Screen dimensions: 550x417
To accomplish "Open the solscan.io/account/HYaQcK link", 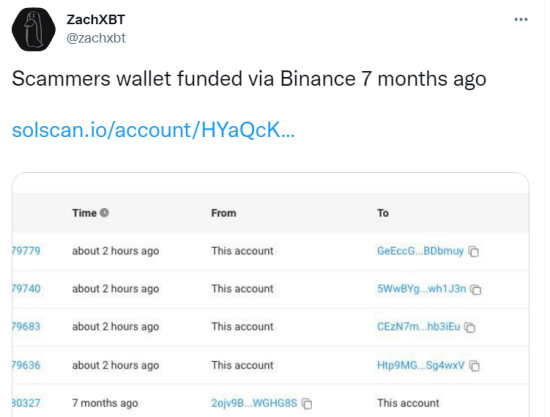I will click(153, 130).
